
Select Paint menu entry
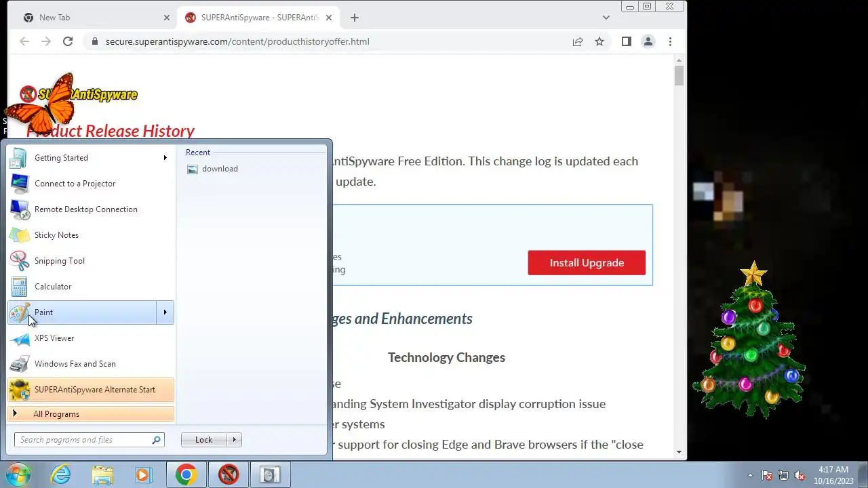tap(91, 312)
